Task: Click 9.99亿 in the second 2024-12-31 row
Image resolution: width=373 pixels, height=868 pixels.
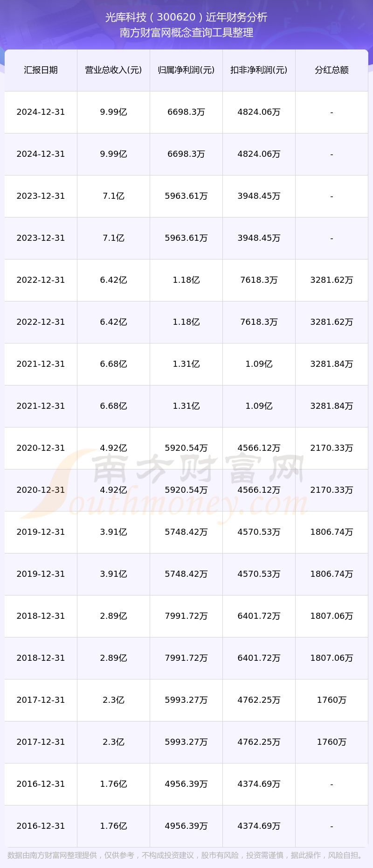Action: point(113,154)
